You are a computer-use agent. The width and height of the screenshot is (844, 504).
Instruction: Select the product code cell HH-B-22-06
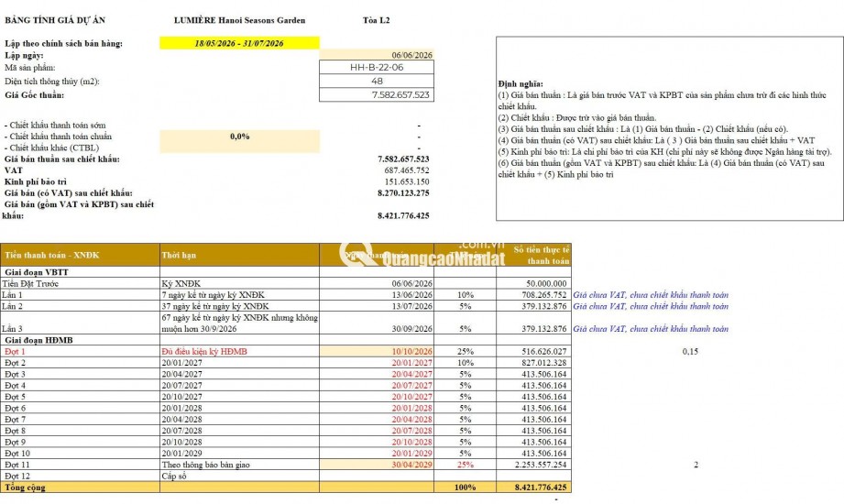377,67
